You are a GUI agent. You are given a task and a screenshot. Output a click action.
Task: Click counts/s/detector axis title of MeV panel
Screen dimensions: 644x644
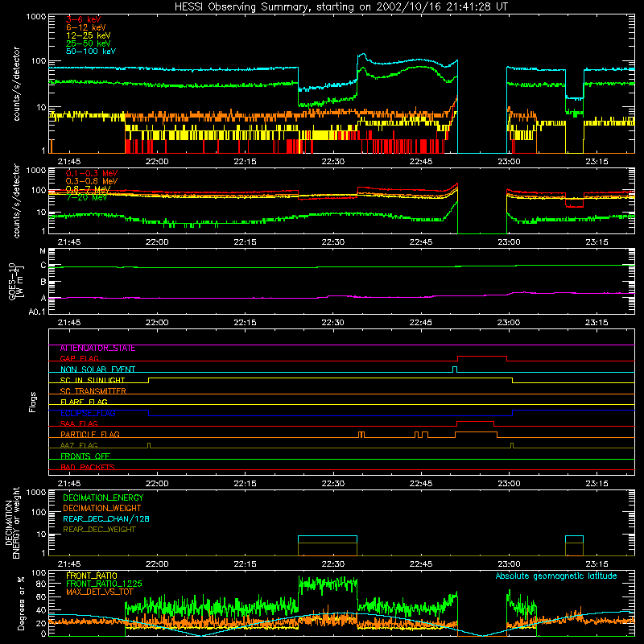pos(16,200)
